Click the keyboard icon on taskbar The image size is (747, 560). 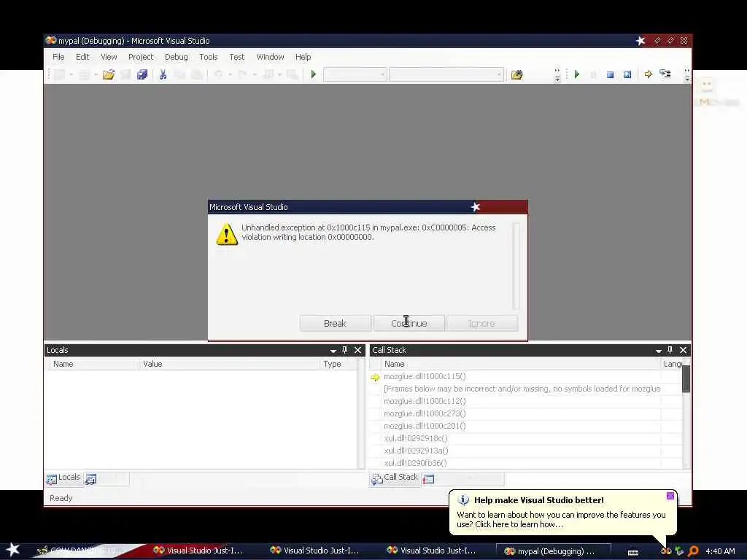pyautogui.click(x=633, y=552)
